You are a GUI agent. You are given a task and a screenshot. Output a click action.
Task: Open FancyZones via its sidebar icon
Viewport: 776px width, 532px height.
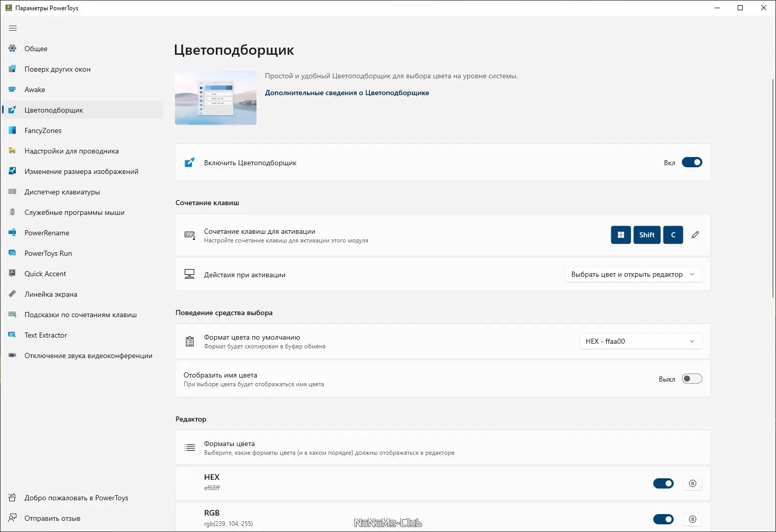point(12,130)
